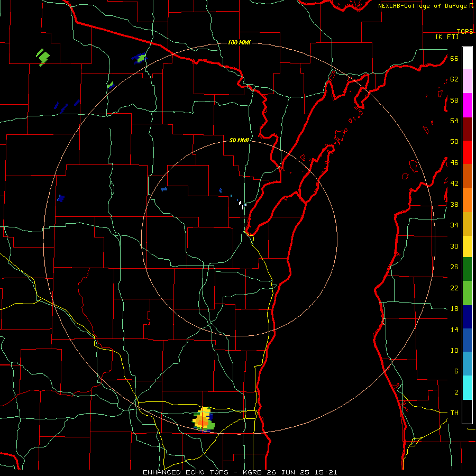This screenshot has width=476, height=476.
Task: Click the 'TH' threshold legend label
Action: pos(454,413)
